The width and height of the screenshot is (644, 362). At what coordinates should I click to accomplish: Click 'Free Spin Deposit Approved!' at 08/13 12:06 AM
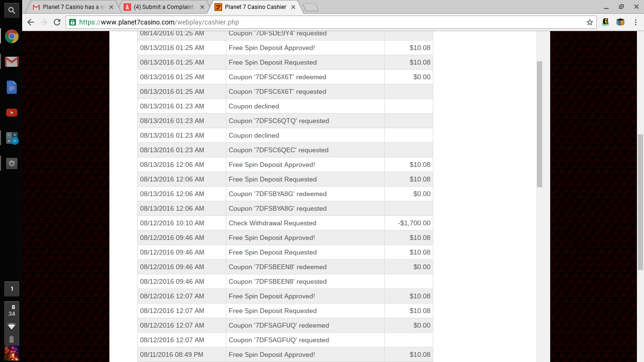coord(272,165)
